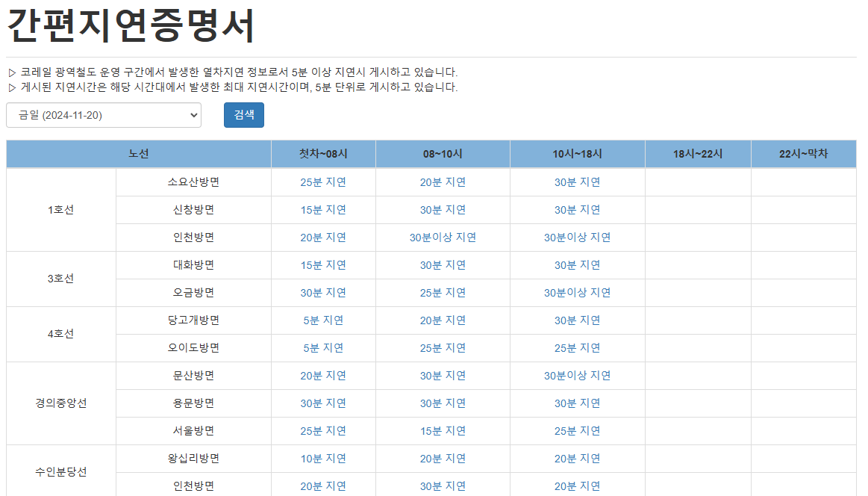Open 서울방면 08~10시 15분 지연 link
The image size is (868, 496).
pyautogui.click(x=443, y=430)
